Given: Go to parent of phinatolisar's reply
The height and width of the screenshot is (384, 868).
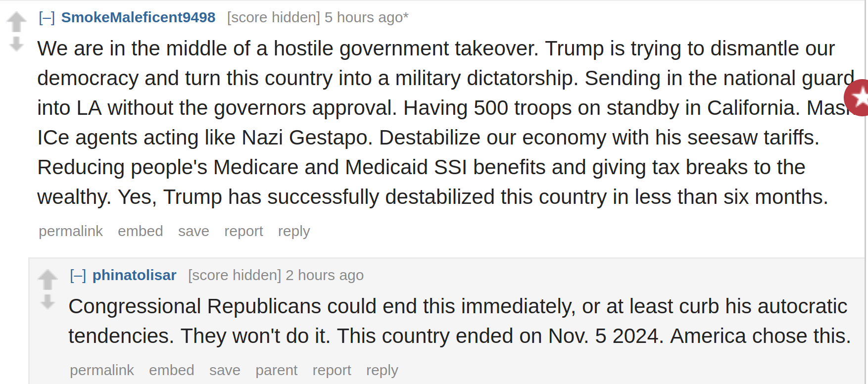Looking at the screenshot, I should click(x=277, y=370).
